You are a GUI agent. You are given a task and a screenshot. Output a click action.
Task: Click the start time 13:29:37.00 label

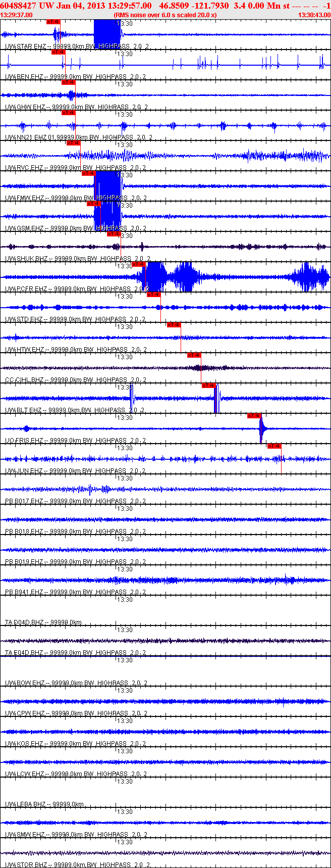[x=17, y=15]
